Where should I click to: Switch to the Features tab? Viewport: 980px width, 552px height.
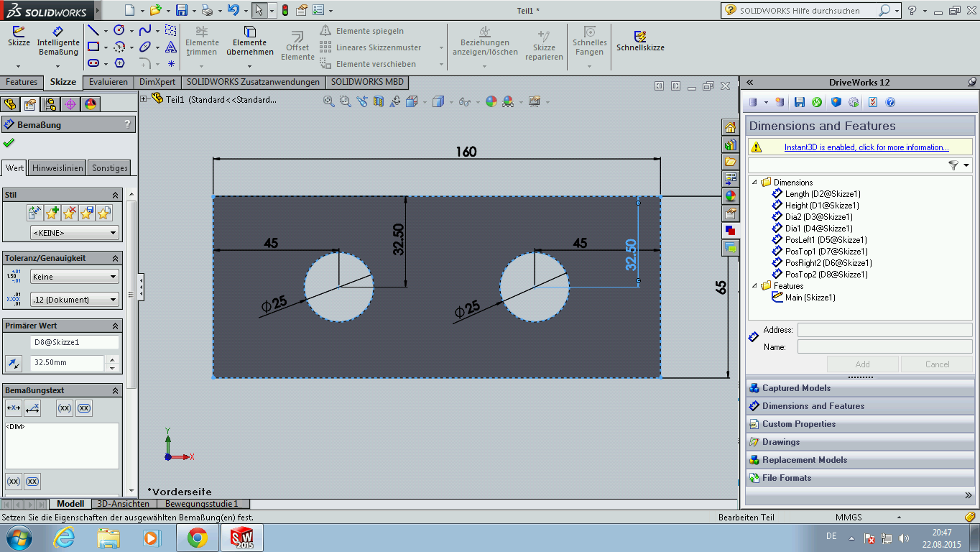pos(22,82)
